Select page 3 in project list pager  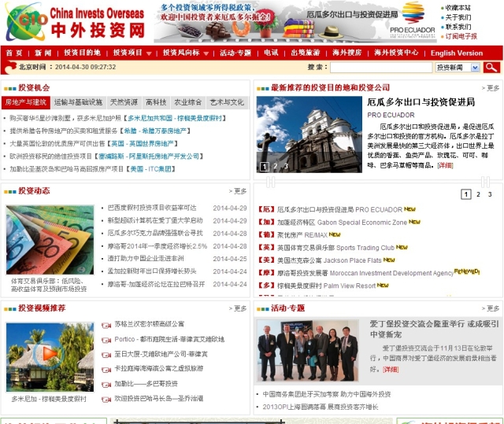pyautogui.click(x=490, y=194)
